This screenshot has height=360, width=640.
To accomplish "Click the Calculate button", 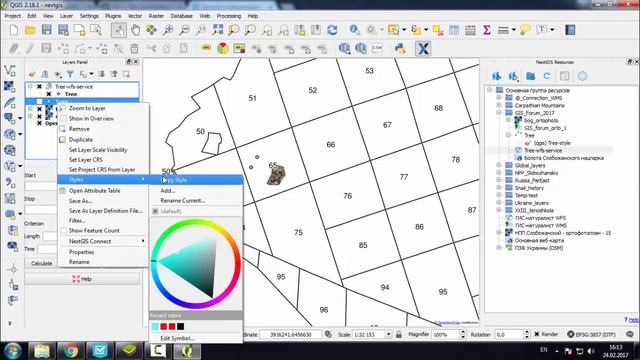I will pyautogui.click(x=42, y=263).
